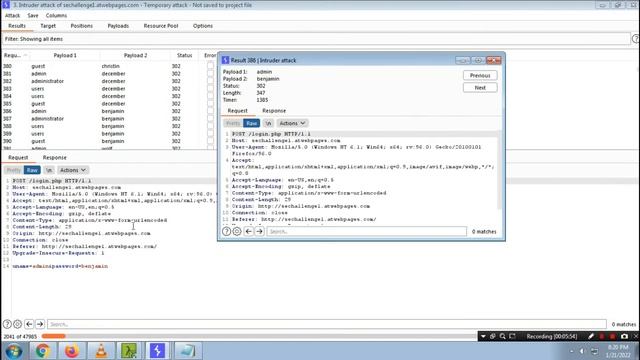Sort by the Payload 2 column header
This screenshot has width=640, height=360.
point(135,55)
